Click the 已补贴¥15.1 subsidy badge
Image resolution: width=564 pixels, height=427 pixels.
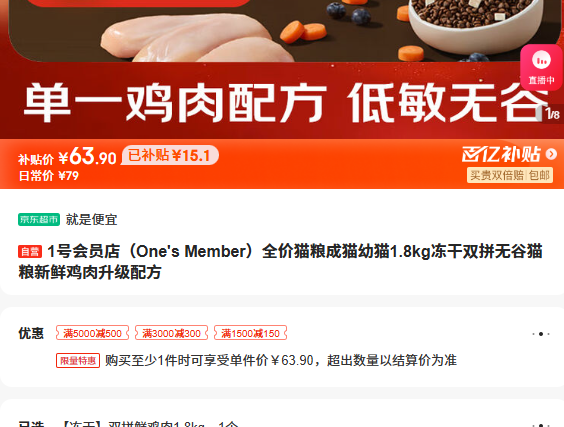tap(170, 155)
